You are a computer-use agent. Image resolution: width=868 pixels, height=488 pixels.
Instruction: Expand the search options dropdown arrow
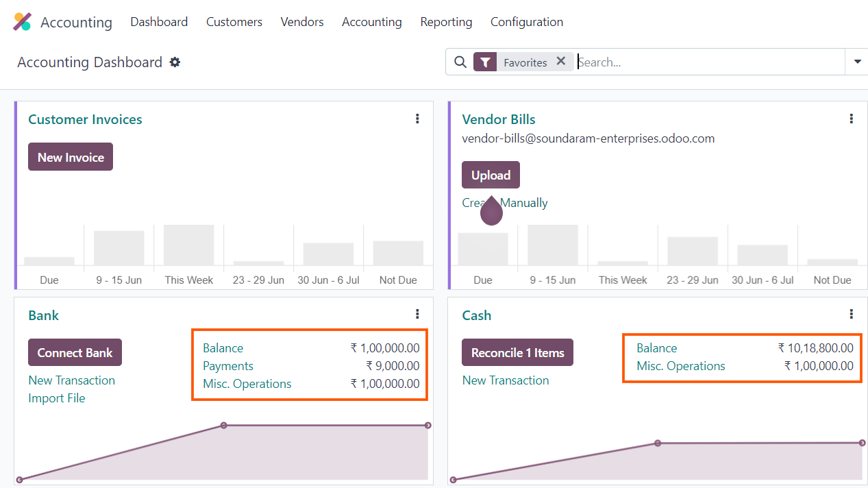(x=857, y=62)
